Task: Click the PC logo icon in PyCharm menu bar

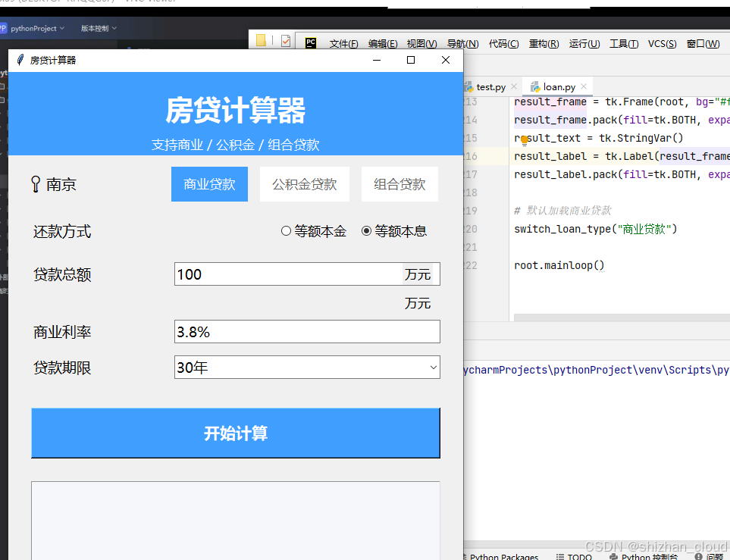Action: click(x=311, y=43)
